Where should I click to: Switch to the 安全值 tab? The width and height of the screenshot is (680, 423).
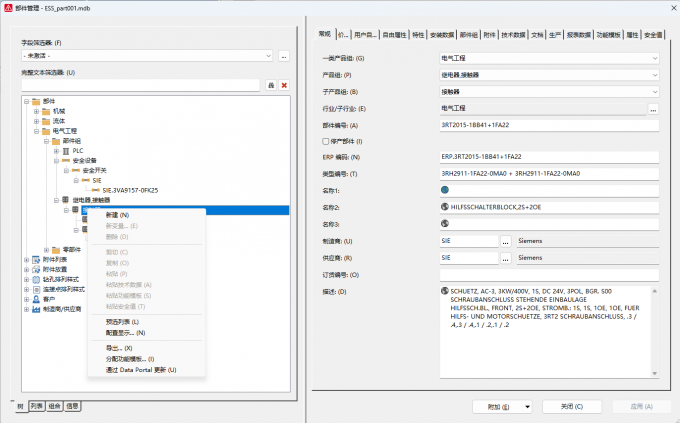click(x=653, y=35)
